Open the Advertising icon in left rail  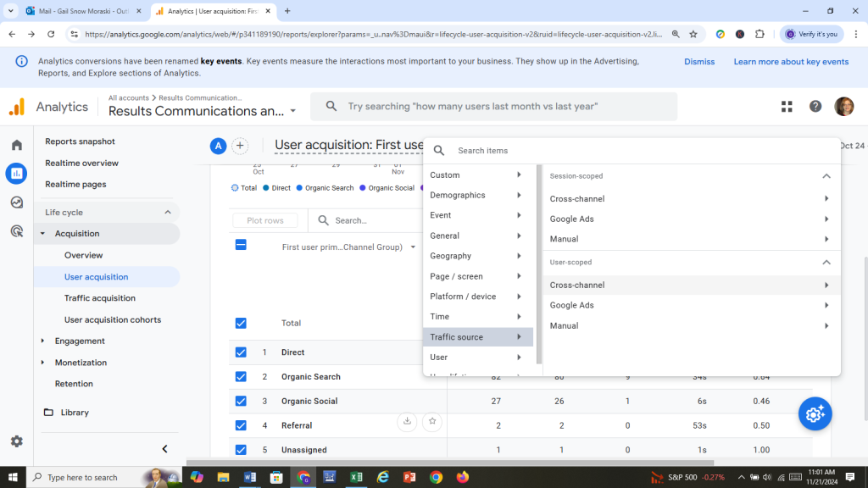tap(17, 231)
